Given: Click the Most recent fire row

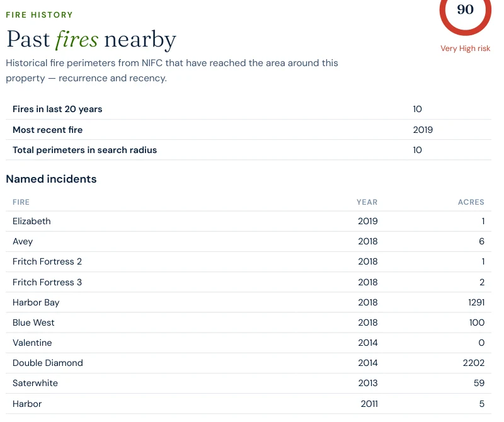Looking at the screenshot, I should point(248,130).
